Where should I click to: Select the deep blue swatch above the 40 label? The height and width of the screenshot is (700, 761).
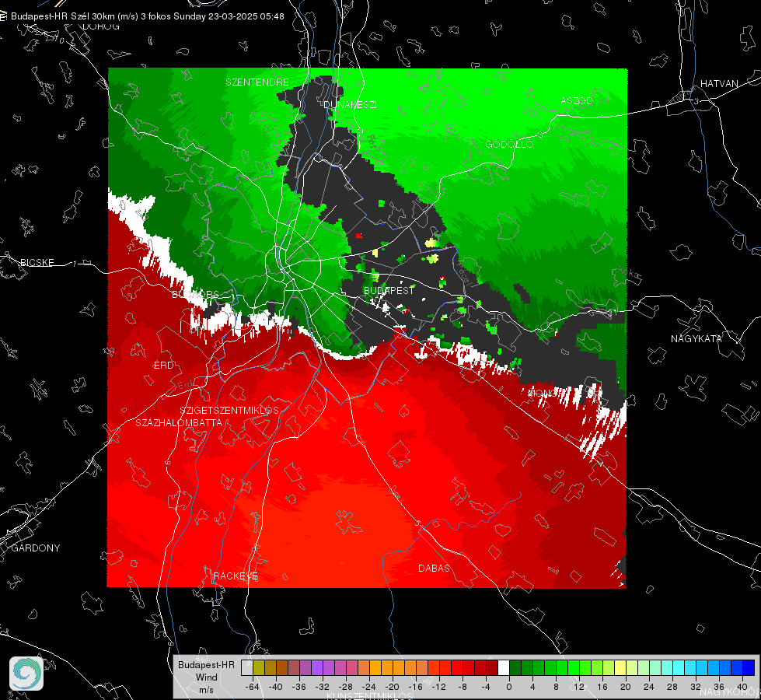click(749, 668)
